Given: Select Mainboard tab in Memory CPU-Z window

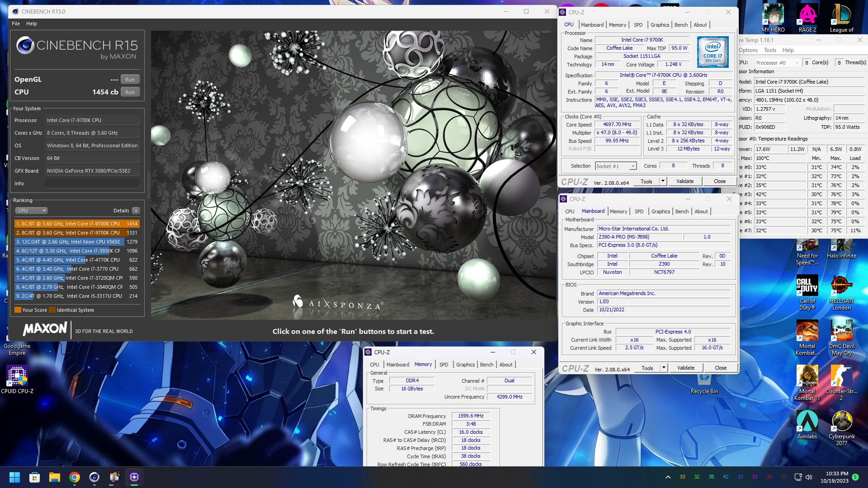Looking at the screenshot, I should pos(398,365).
